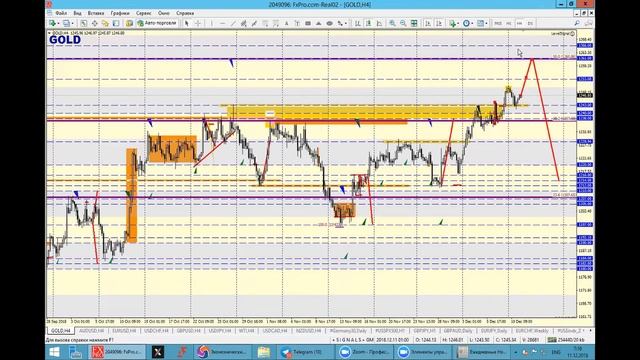Click the ENG language indicator
Image resolution: width=640 pixels, height=360 pixels.
(x=556, y=351)
